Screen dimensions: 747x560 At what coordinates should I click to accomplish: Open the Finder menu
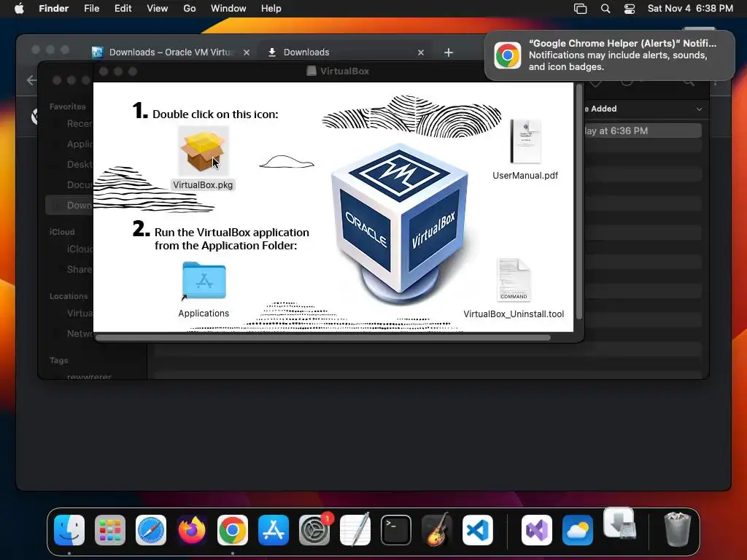(x=54, y=9)
